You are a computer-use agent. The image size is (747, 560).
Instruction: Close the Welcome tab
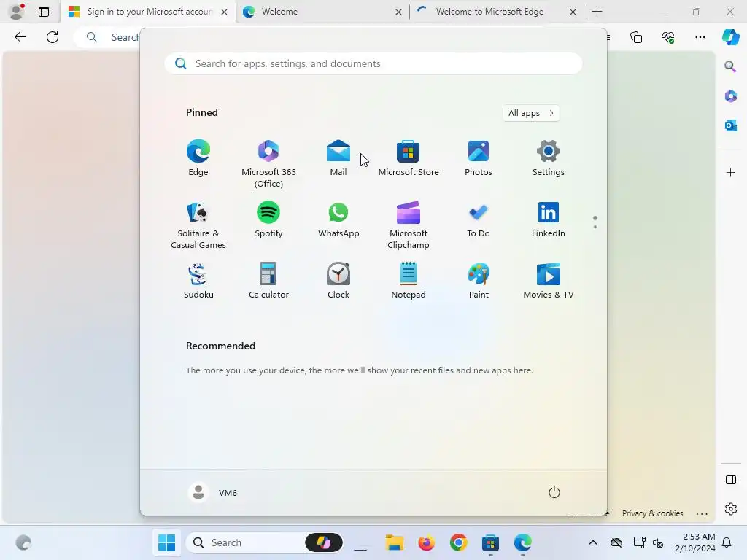(398, 12)
